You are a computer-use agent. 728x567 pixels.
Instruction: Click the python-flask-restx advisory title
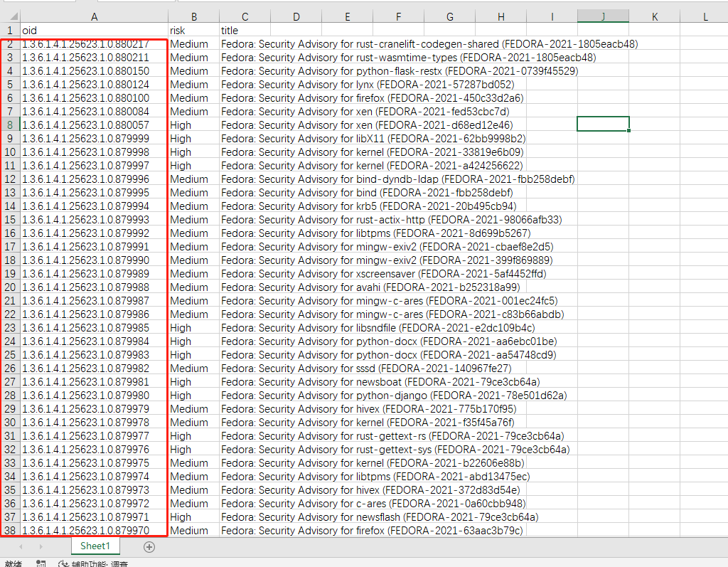coord(400,70)
